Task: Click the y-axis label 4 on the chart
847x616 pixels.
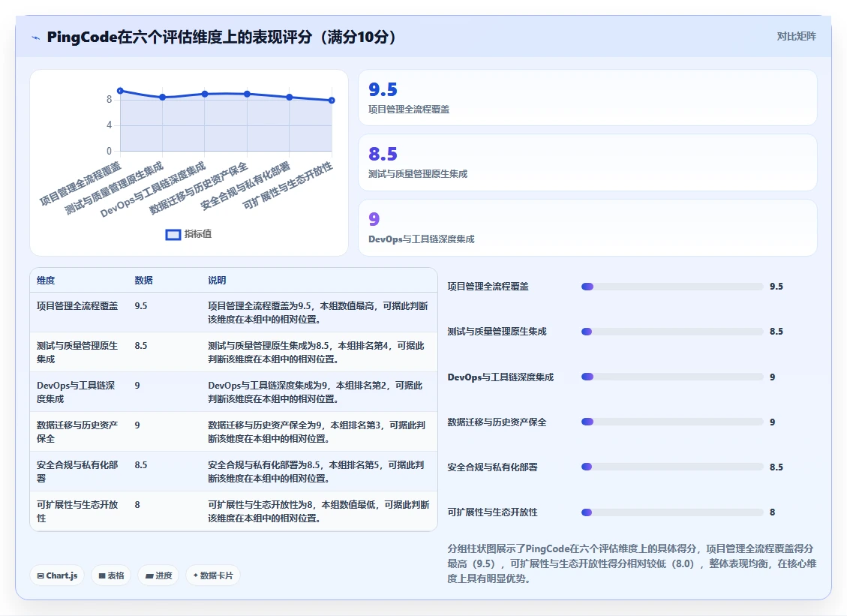Action: pyautogui.click(x=109, y=125)
